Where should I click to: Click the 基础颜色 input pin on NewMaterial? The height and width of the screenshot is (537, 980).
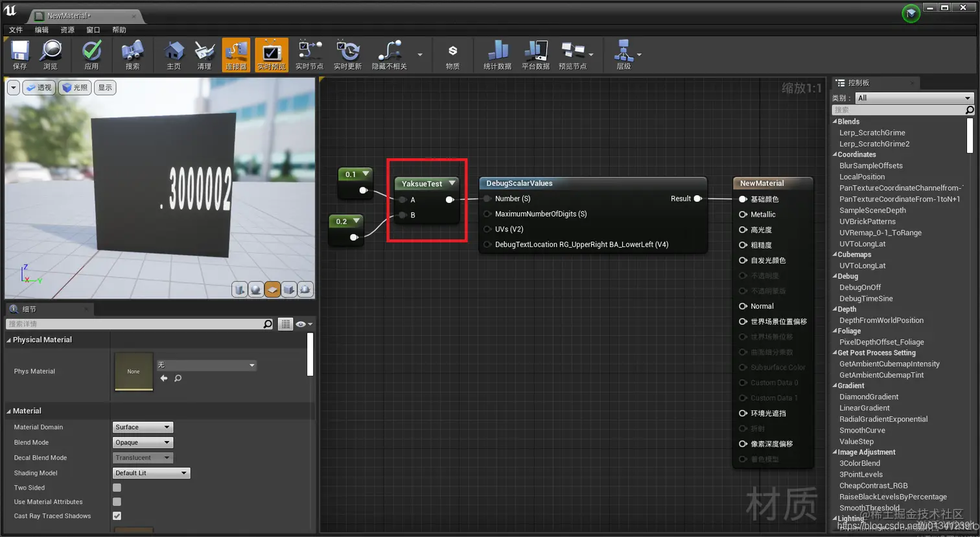coord(743,199)
